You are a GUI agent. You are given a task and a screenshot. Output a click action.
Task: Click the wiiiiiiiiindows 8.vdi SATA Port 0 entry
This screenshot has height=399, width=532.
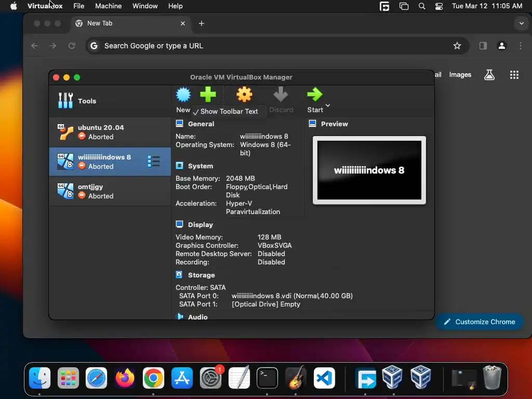click(292, 296)
